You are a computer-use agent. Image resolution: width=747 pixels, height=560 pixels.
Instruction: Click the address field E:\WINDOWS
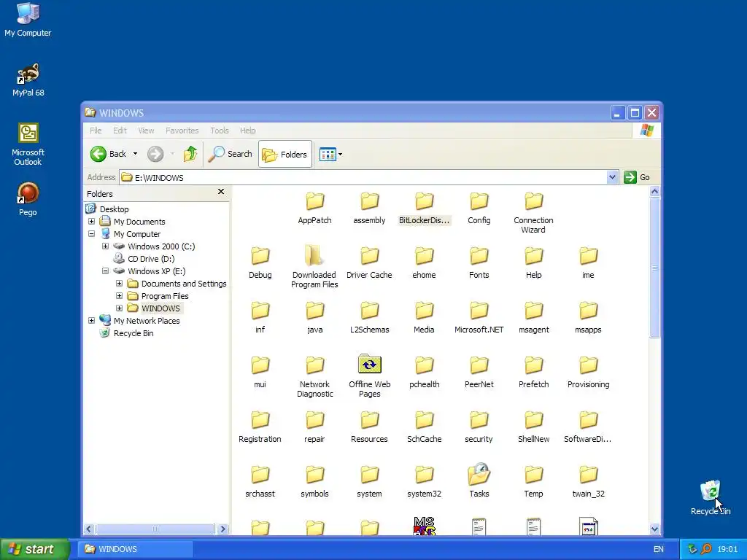click(x=363, y=178)
